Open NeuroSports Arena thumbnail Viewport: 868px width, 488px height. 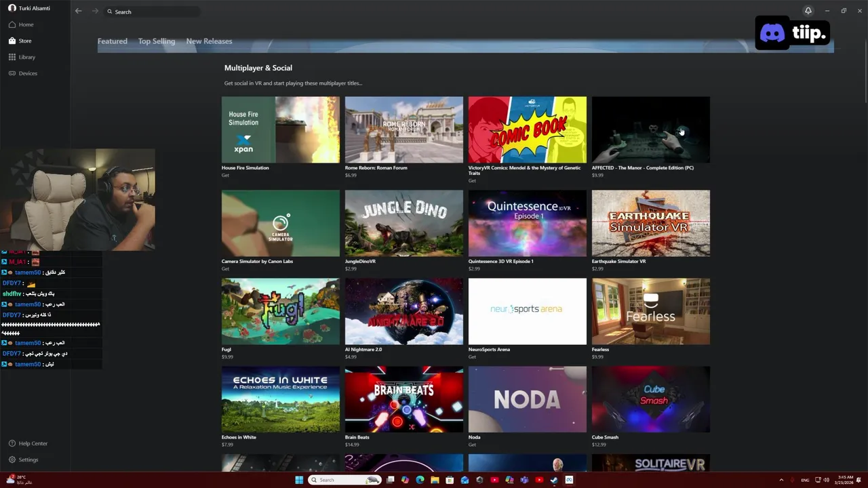pos(528,311)
